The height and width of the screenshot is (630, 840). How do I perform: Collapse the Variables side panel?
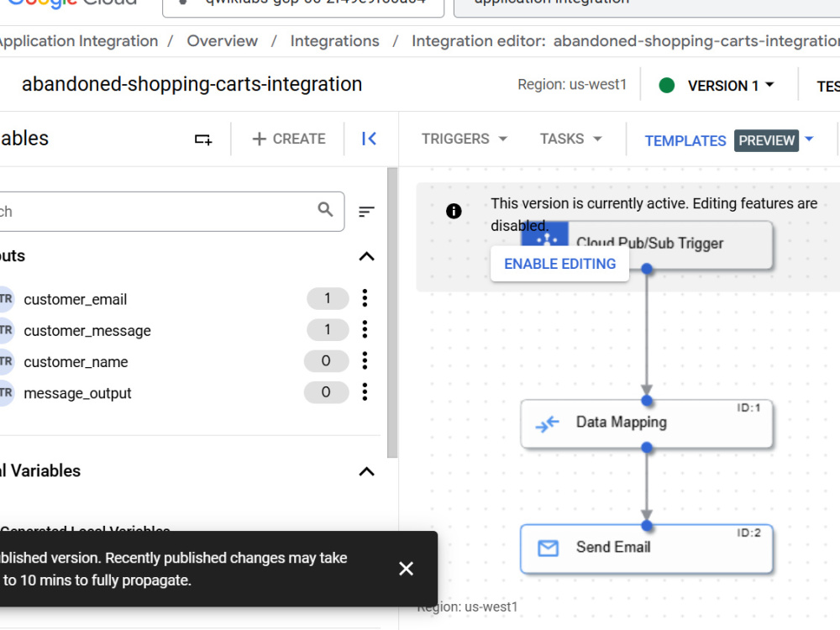pyautogui.click(x=369, y=139)
